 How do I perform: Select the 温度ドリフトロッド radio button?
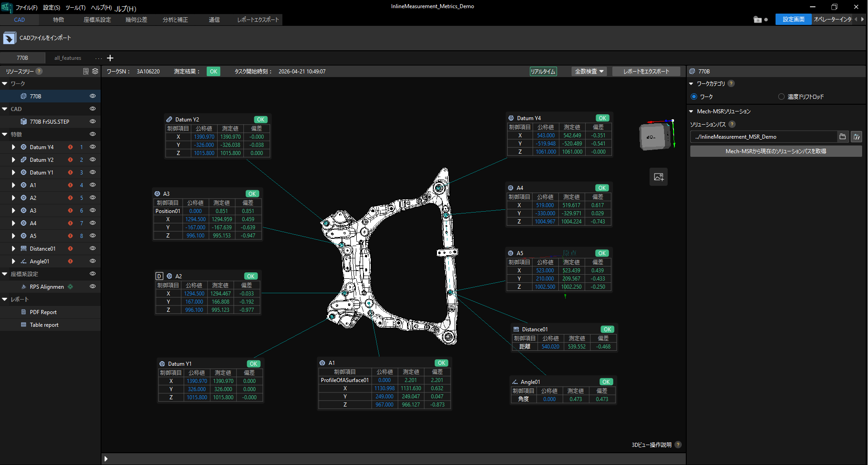pos(781,97)
